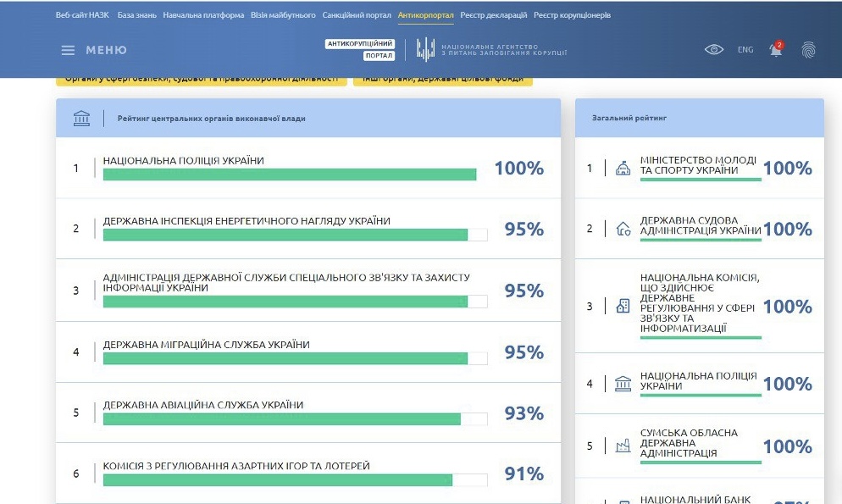Open Реєстр декларацій link
The width and height of the screenshot is (842, 504).
tap(494, 15)
